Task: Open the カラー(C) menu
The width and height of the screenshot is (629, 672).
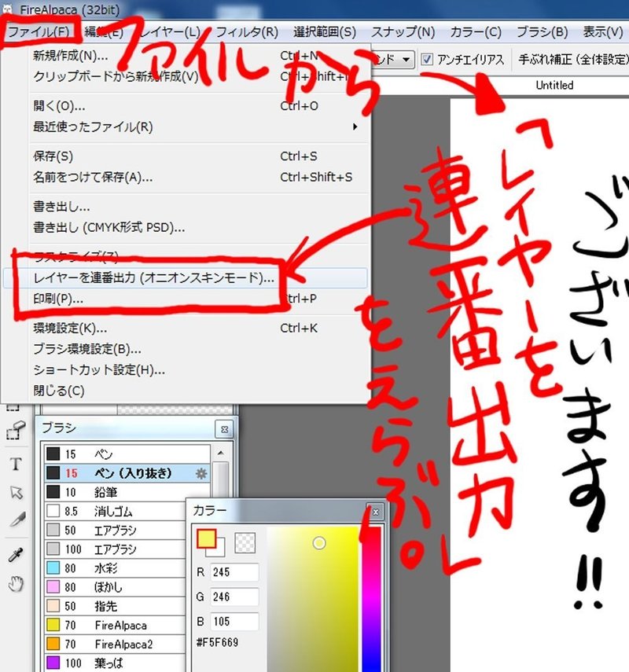Action: pos(476,31)
